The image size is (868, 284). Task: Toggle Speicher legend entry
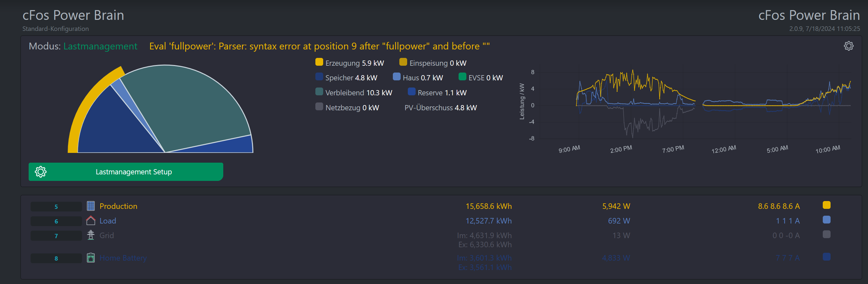coord(346,78)
